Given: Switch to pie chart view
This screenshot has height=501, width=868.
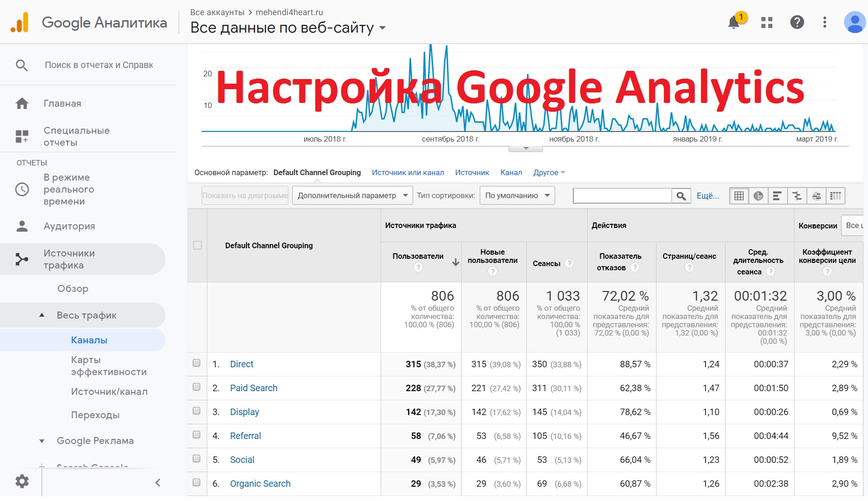Looking at the screenshot, I should tap(758, 196).
